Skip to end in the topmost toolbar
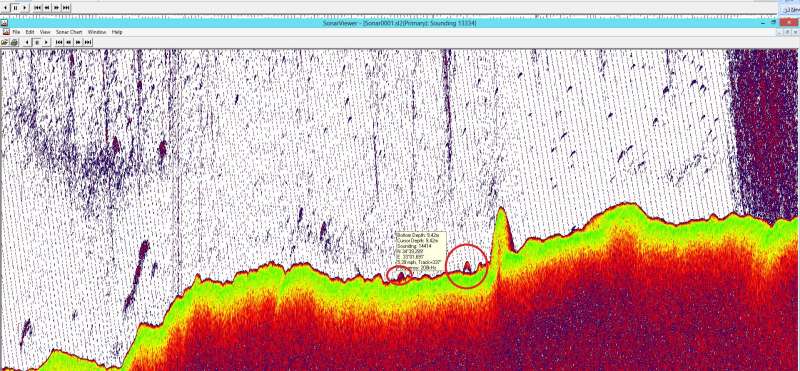 coord(66,8)
